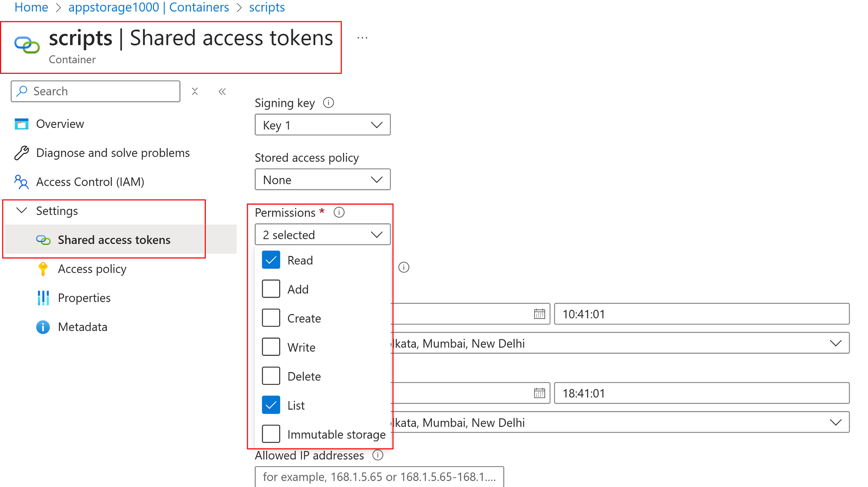Screen dimensions: 868x487
Task: Select Shared access tokens menu item
Action: point(121,239)
